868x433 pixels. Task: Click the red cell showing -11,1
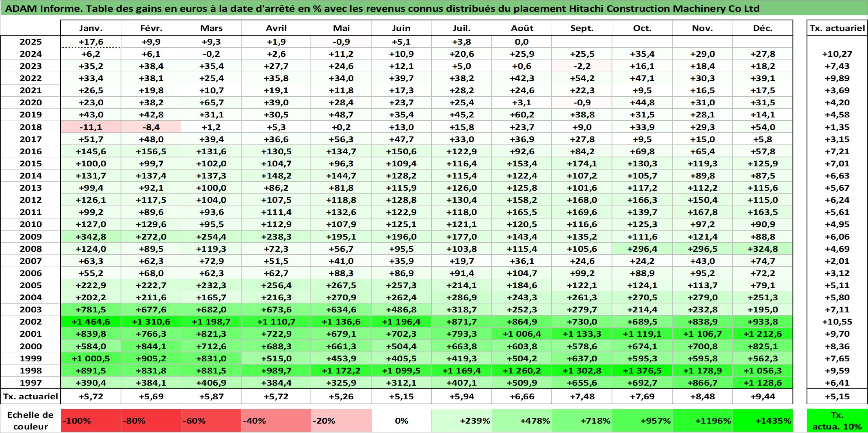coord(91,127)
